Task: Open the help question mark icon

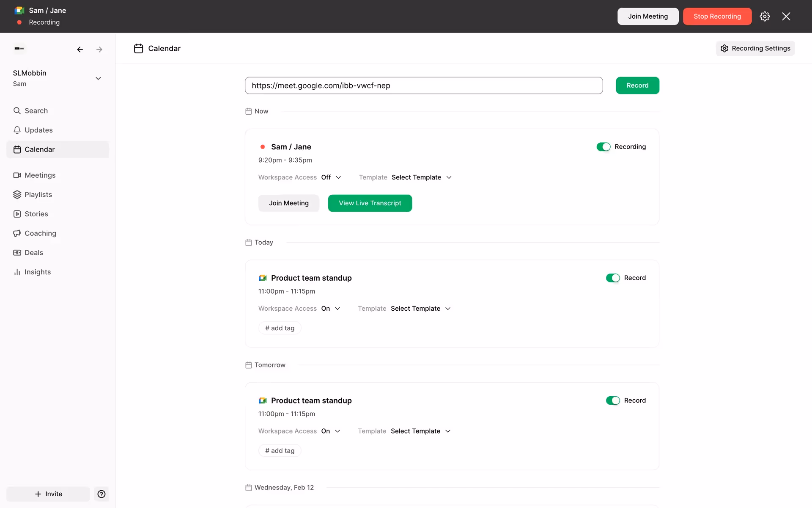Action: click(x=101, y=494)
